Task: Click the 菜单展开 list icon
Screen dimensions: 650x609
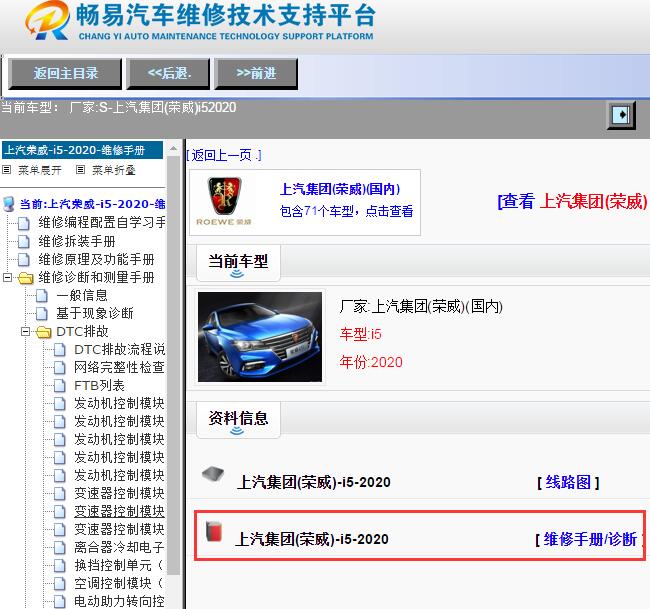Action: point(7,170)
